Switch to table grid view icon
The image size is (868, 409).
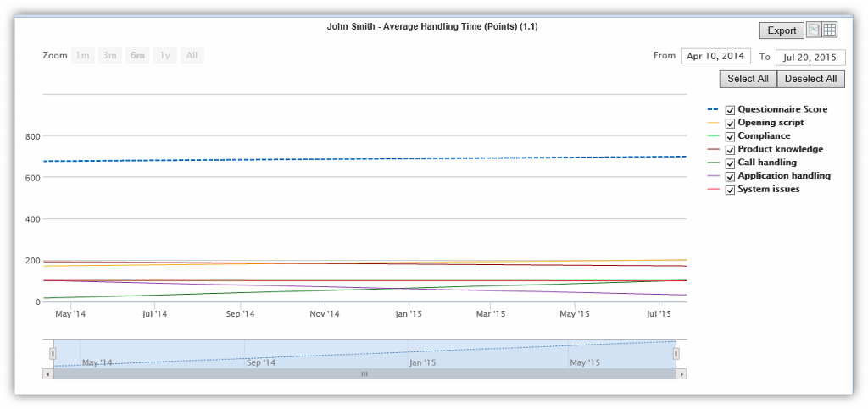tap(830, 30)
